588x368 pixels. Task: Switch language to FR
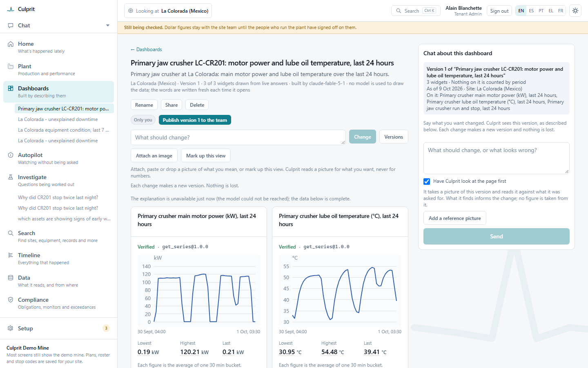(x=561, y=11)
